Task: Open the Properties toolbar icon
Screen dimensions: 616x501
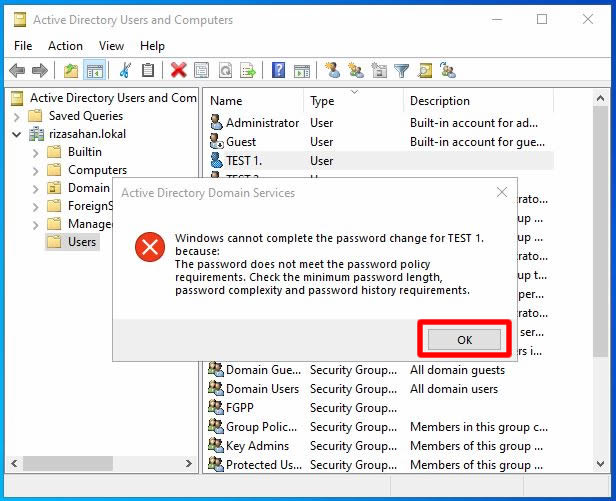Action: tap(201, 71)
